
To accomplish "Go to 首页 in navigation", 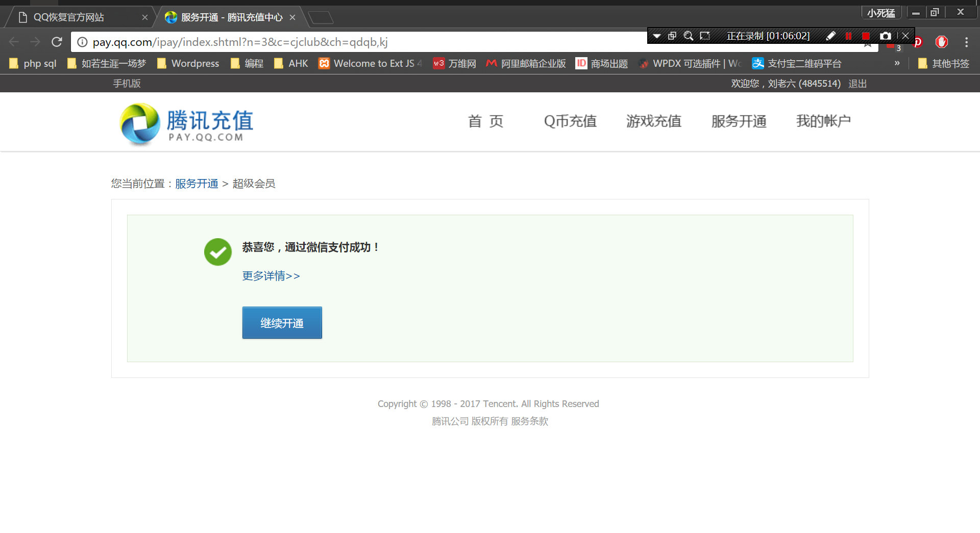I will point(486,121).
